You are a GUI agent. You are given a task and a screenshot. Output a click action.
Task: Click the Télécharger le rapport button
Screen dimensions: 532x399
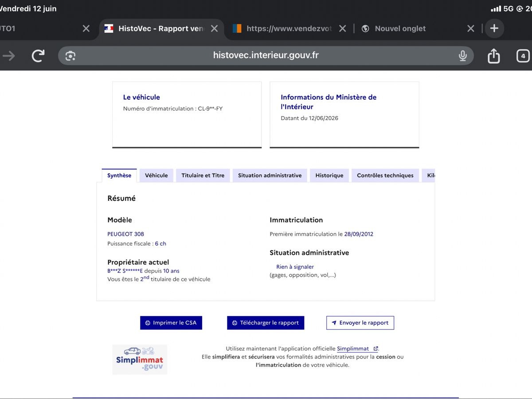pyautogui.click(x=266, y=323)
